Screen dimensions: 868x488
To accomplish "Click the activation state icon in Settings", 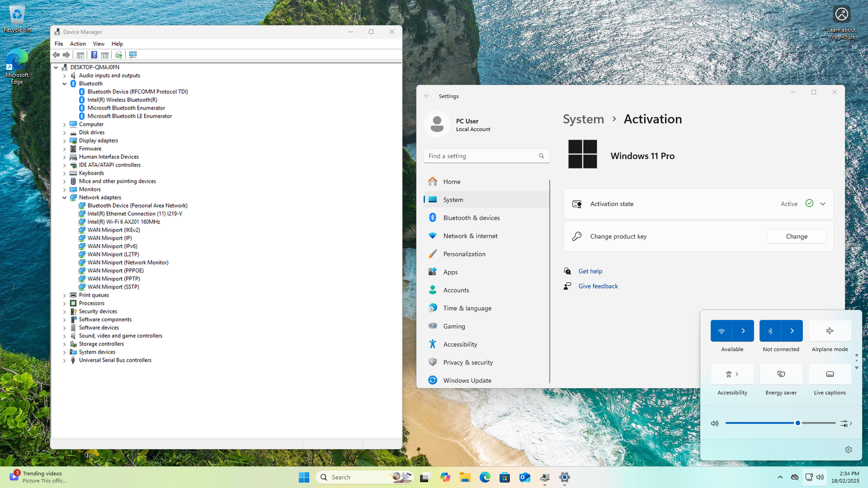I will [577, 204].
